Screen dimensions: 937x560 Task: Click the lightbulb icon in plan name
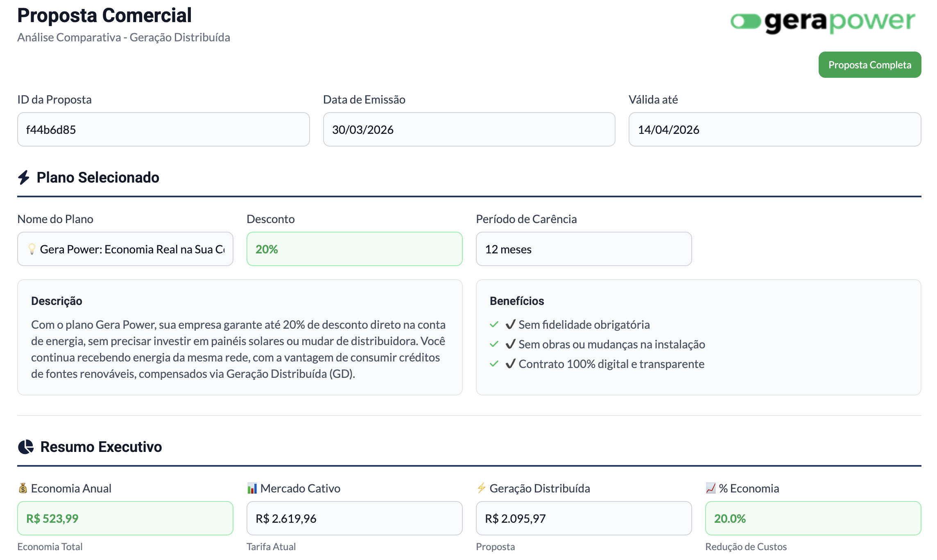pos(32,249)
